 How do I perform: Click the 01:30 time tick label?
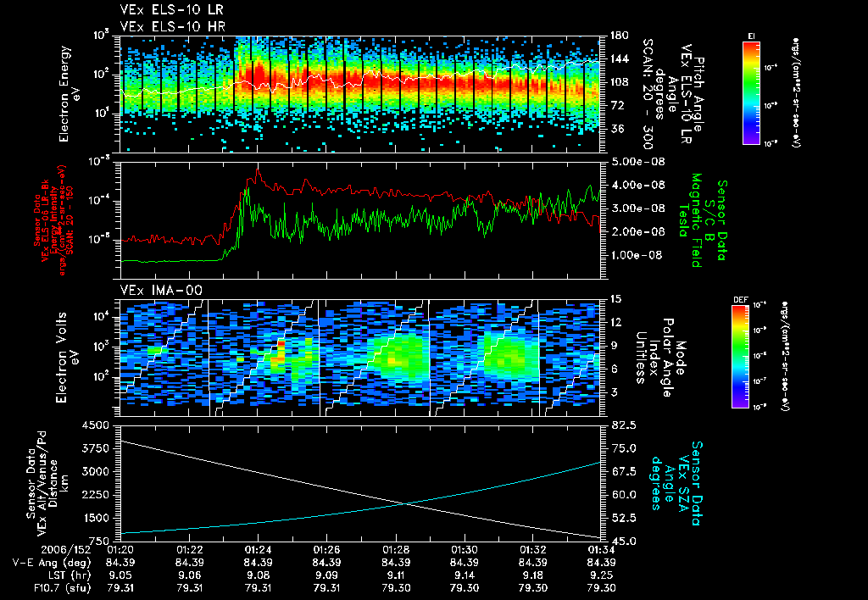(464, 550)
